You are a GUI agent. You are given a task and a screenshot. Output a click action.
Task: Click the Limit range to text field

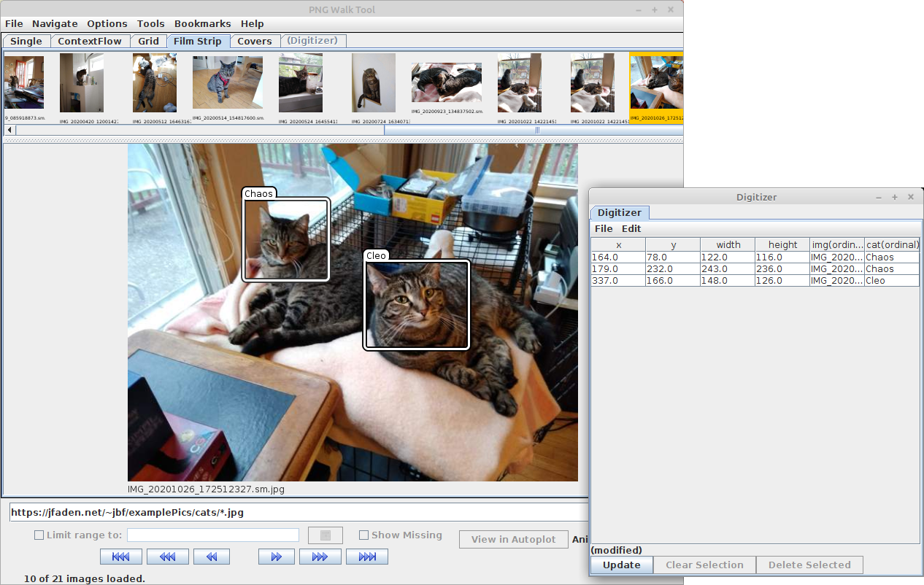click(213, 535)
